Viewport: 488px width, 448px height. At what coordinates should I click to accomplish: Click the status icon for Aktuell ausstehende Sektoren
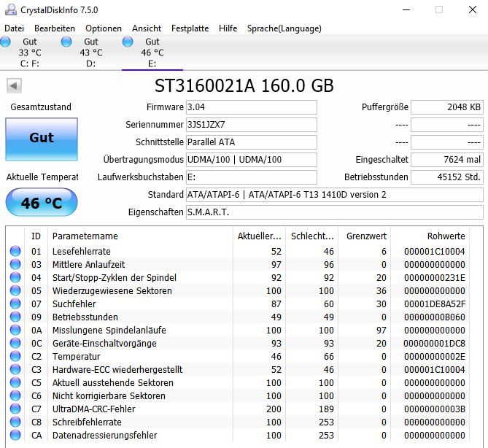click(x=15, y=382)
